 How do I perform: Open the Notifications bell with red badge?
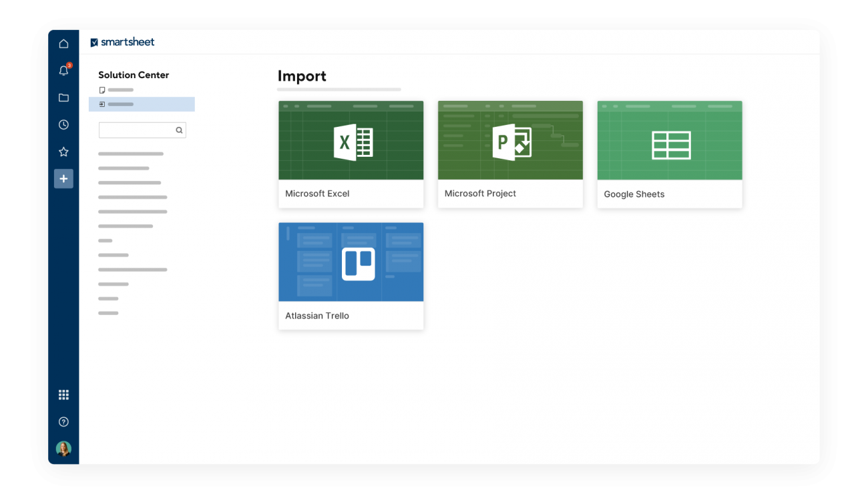pyautogui.click(x=63, y=70)
